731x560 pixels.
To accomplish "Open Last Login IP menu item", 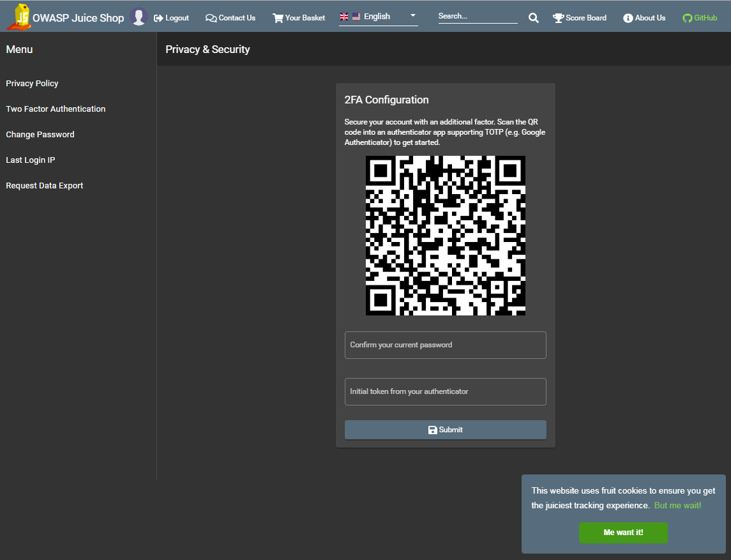I will point(30,160).
